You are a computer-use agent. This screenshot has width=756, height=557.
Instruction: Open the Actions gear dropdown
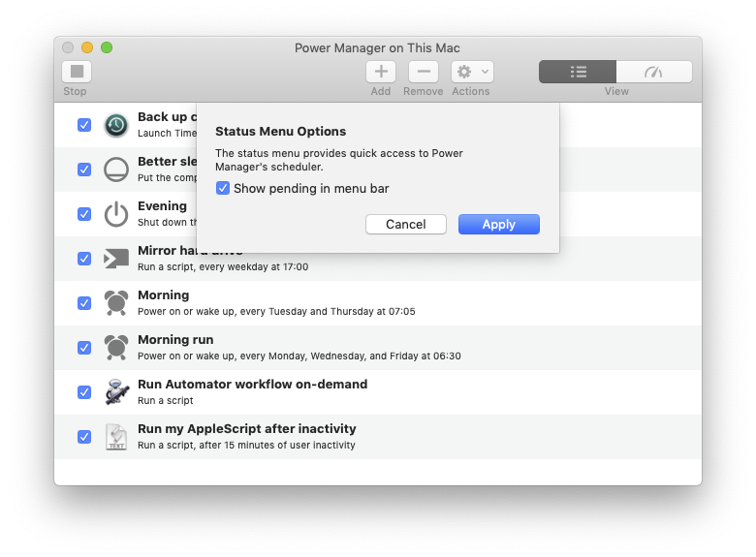(x=472, y=72)
